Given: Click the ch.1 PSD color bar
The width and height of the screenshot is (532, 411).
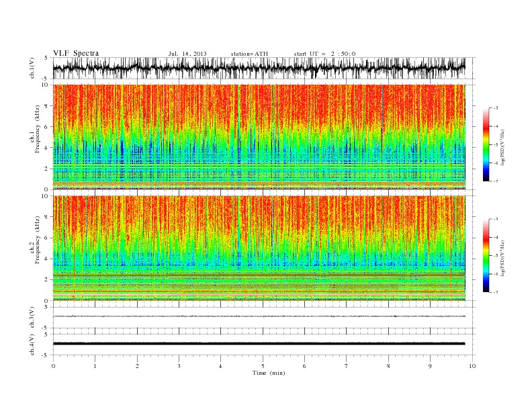Looking at the screenshot, I should [x=486, y=144].
